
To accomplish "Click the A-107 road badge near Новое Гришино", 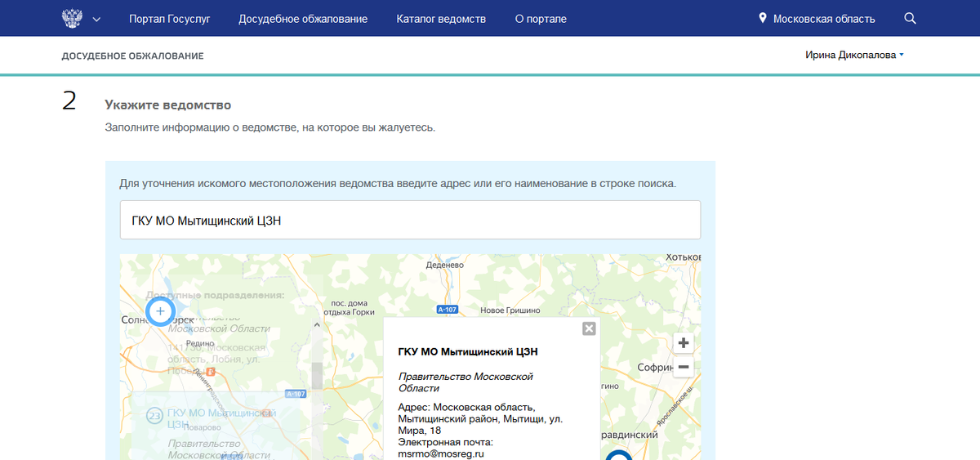I will [447, 310].
